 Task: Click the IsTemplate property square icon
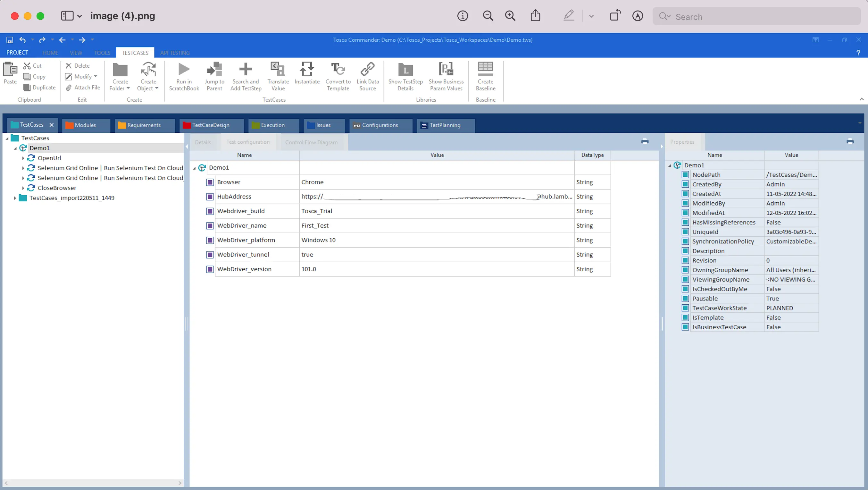(x=685, y=317)
